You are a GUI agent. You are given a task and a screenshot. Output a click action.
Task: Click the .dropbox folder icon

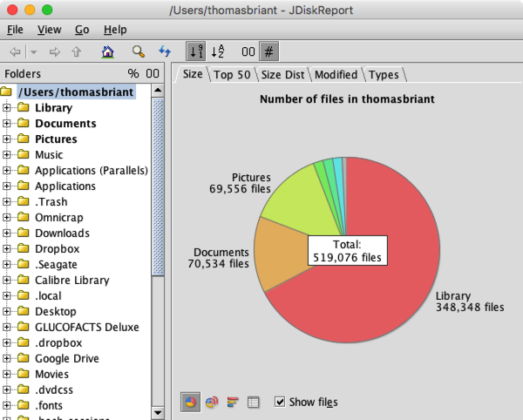(x=23, y=342)
